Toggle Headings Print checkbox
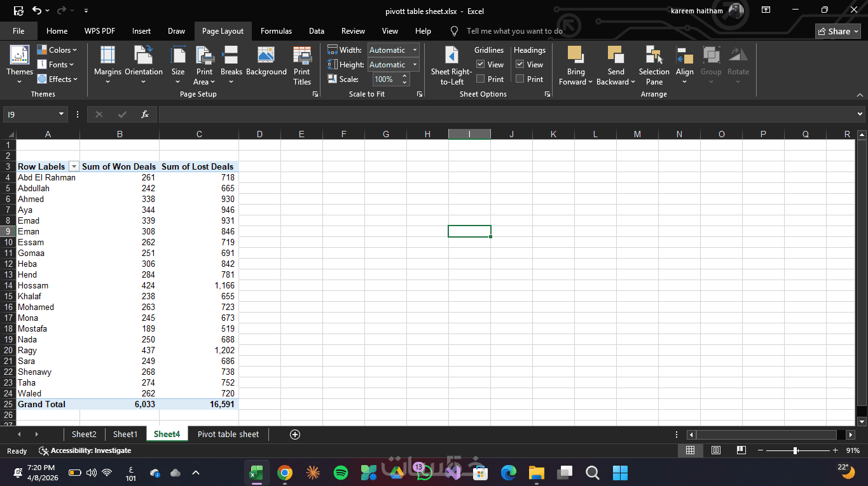The height and width of the screenshot is (486, 868). 520,79
